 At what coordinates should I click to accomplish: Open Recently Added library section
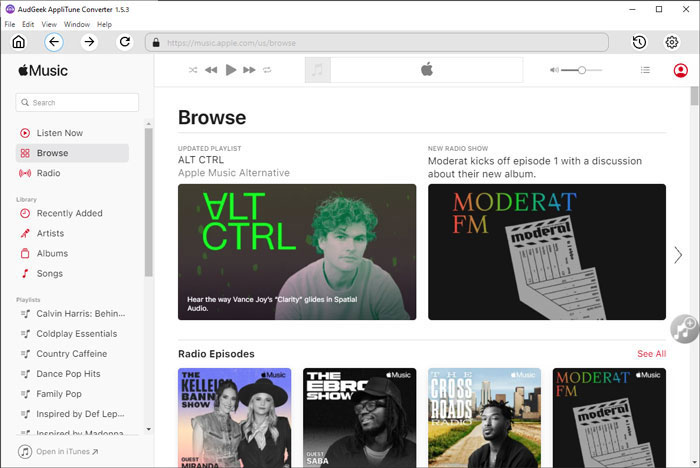click(72, 213)
